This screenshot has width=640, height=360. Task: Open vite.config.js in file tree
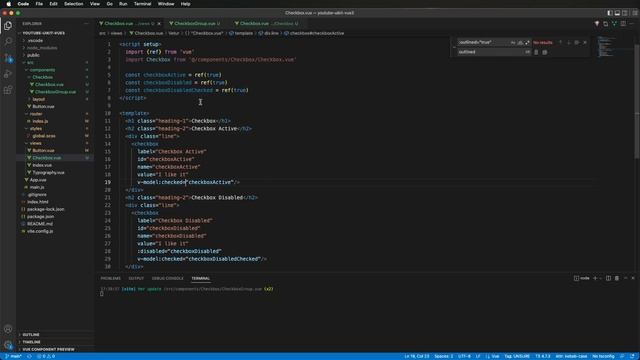(x=40, y=231)
